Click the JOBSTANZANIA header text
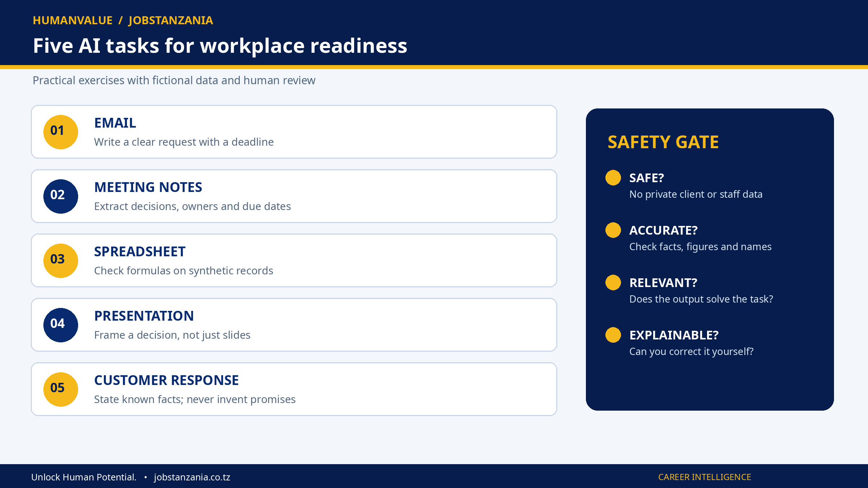 pyautogui.click(x=171, y=20)
